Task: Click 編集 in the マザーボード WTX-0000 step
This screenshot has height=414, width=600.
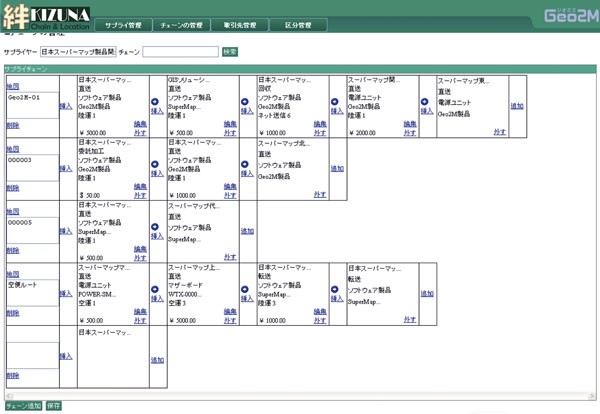Action: point(230,311)
